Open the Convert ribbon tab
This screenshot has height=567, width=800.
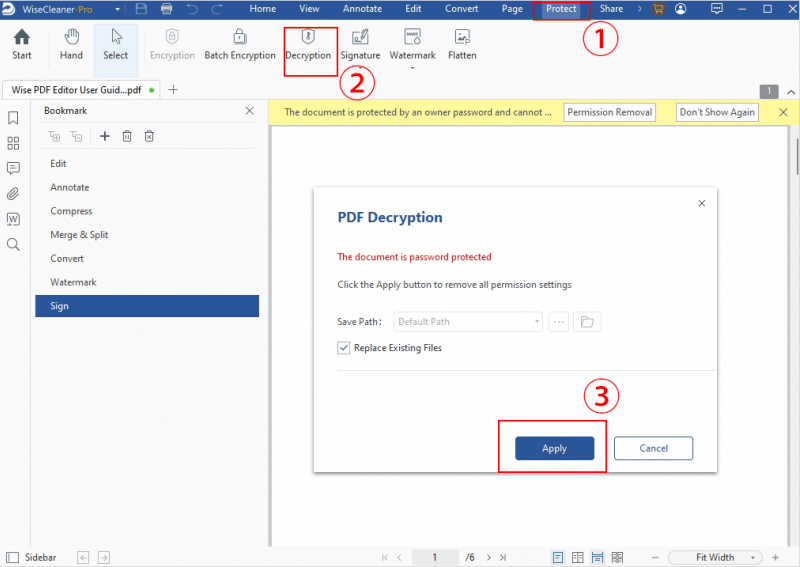[462, 9]
